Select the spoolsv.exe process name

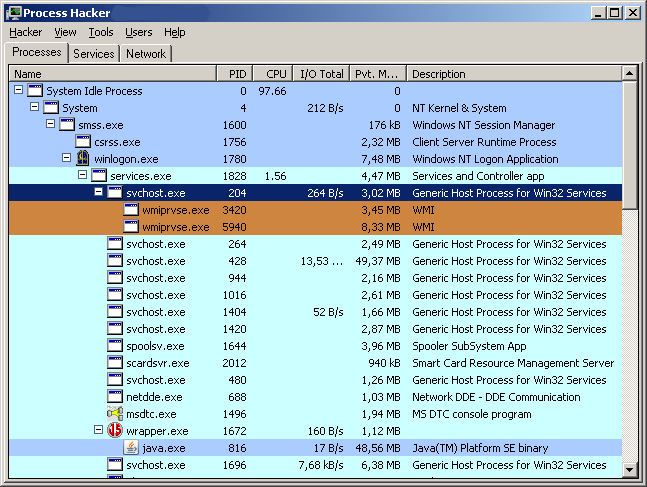pos(155,346)
